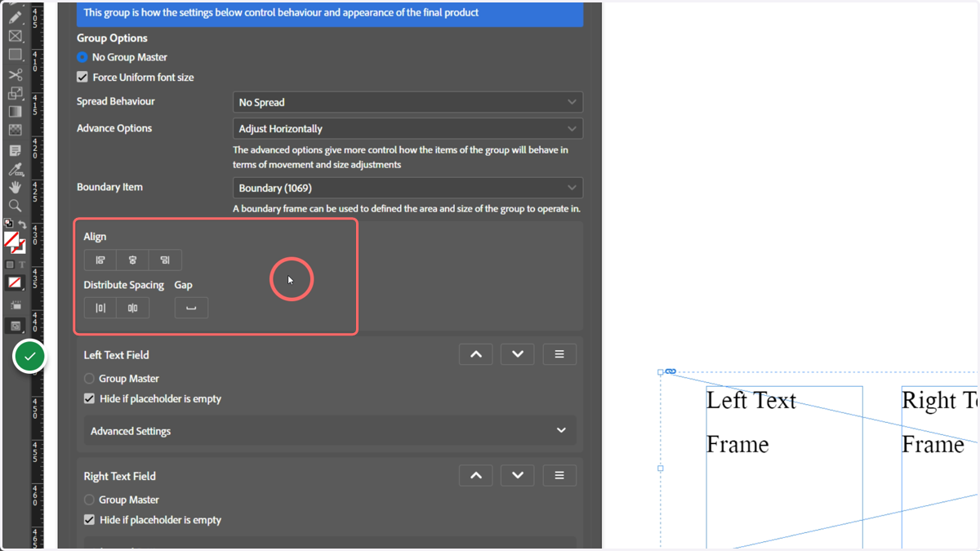Move Left Text Field up

tap(476, 354)
